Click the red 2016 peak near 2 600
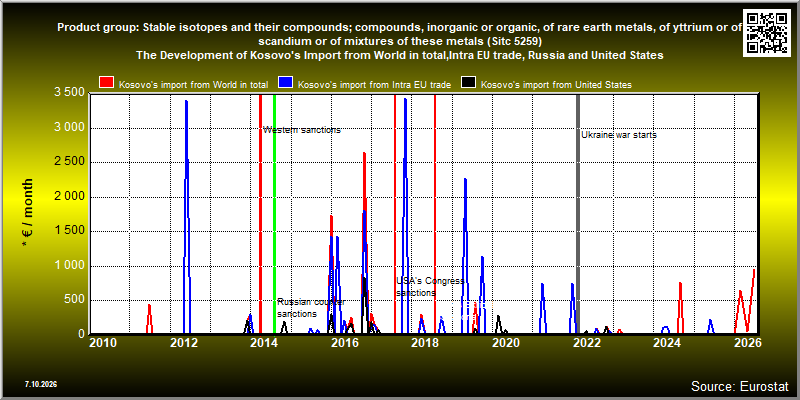800x400 pixels. coord(364,154)
